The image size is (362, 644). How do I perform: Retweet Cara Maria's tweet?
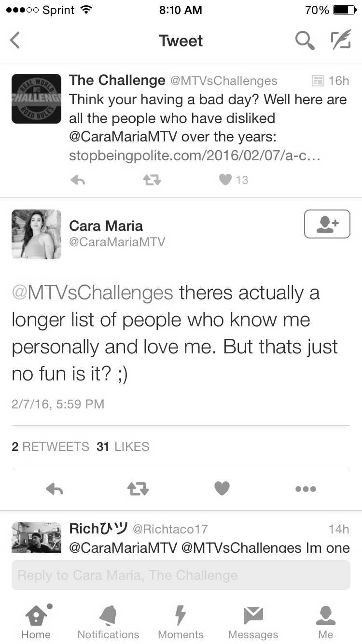[138, 489]
